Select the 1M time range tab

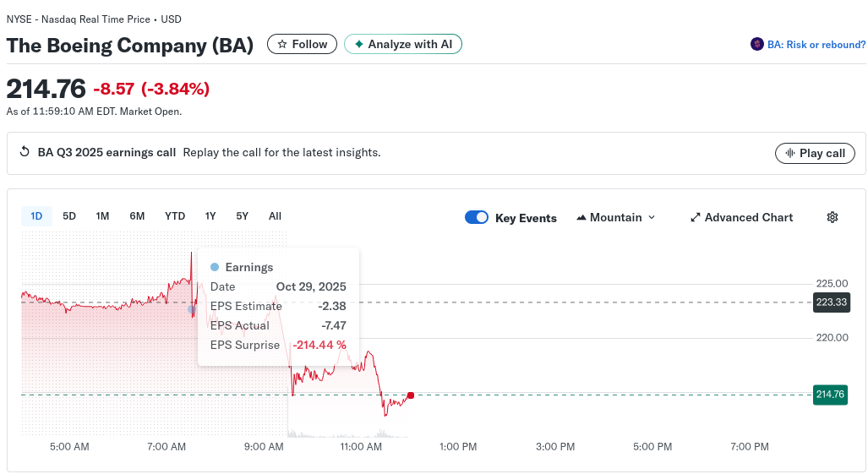102,216
